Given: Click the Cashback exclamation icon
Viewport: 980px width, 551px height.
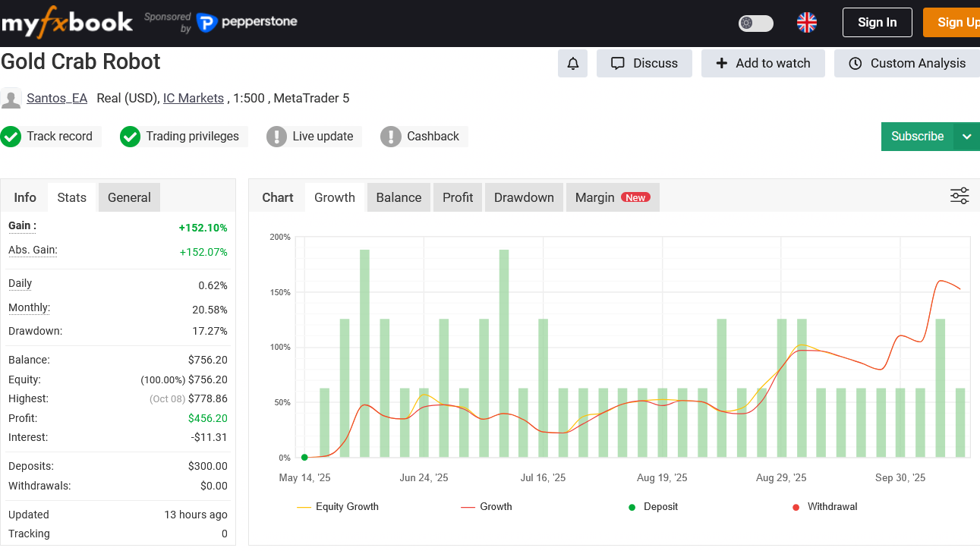Looking at the screenshot, I should click(391, 137).
